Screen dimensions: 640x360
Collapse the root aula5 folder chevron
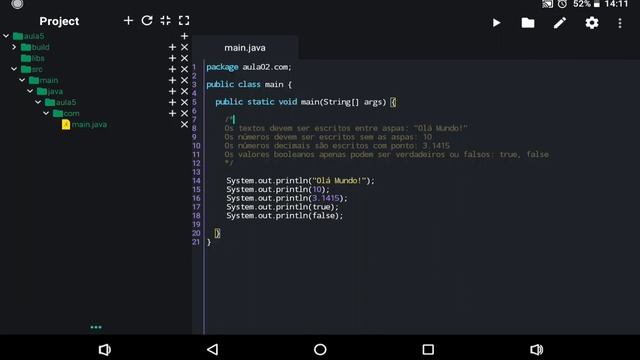tap(6, 36)
